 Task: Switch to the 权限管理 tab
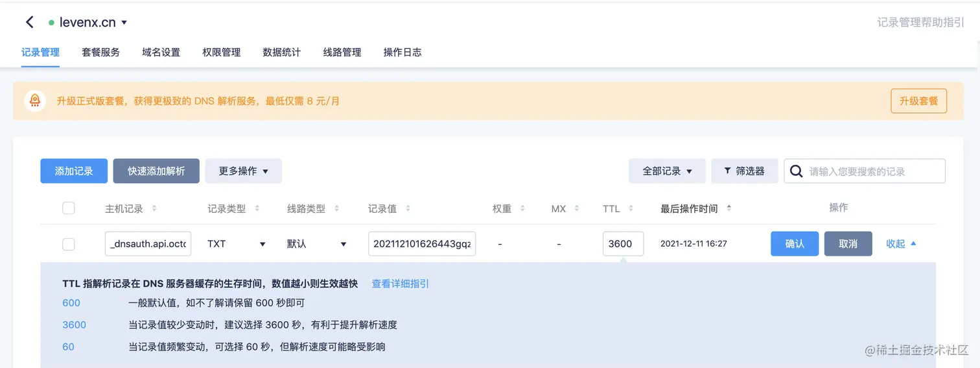click(x=221, y=52)
